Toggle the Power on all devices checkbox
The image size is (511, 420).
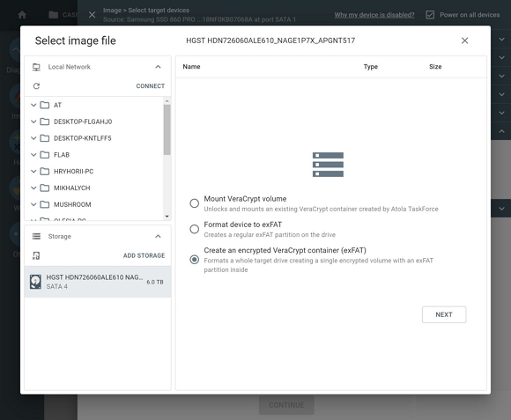tap(430, 15)
